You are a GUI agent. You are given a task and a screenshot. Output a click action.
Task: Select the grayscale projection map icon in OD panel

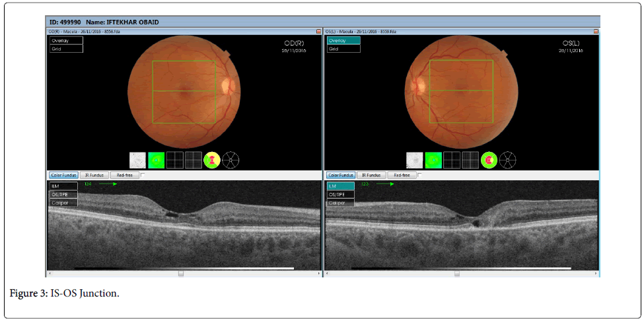pyautogui.click(x=137, y=160)
